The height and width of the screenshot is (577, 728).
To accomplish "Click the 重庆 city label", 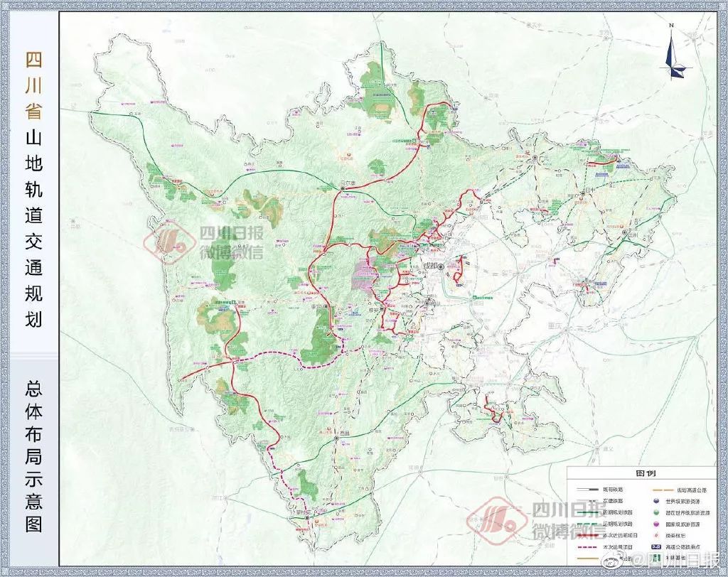I will [x=555, y=325].
